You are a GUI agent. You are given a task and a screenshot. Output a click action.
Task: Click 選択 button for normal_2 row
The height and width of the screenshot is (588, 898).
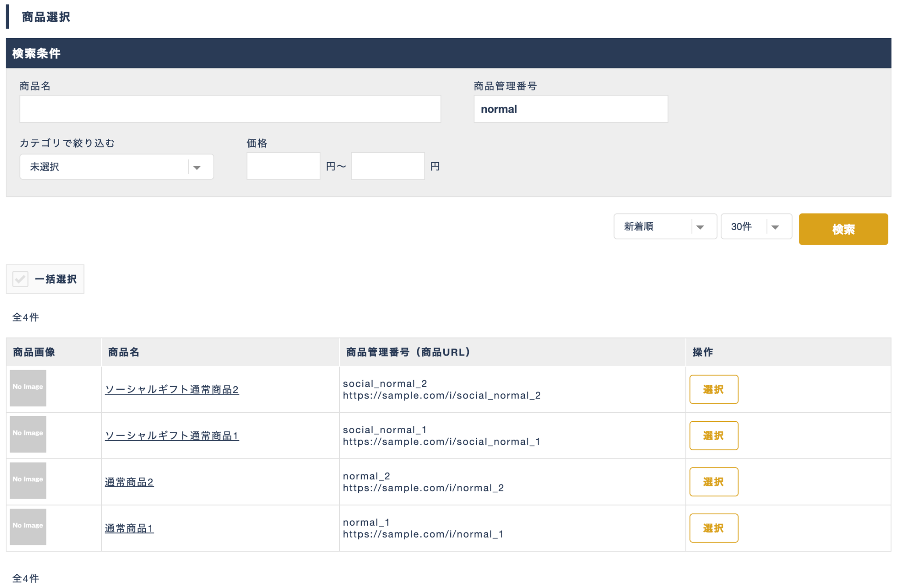713,482
